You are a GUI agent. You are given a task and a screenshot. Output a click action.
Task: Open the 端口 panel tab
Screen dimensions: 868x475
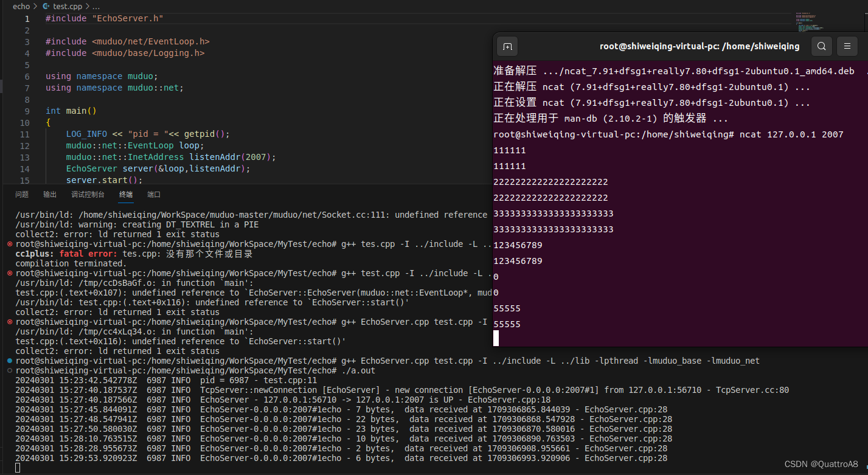click(x=154, y=195)
